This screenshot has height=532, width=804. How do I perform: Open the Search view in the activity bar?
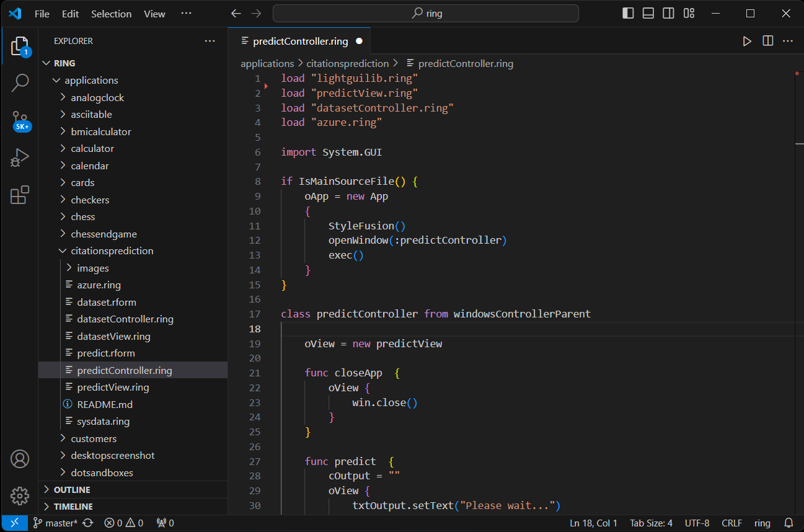(19, 82)
